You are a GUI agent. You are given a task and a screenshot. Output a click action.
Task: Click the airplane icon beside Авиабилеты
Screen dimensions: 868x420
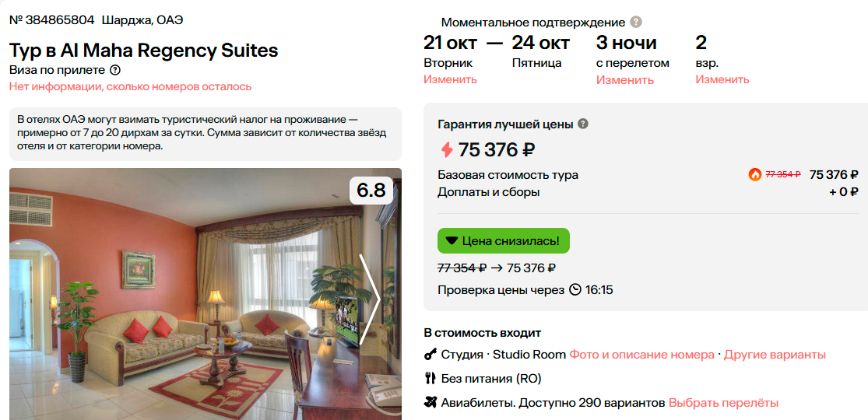click(x=430, y=403)
